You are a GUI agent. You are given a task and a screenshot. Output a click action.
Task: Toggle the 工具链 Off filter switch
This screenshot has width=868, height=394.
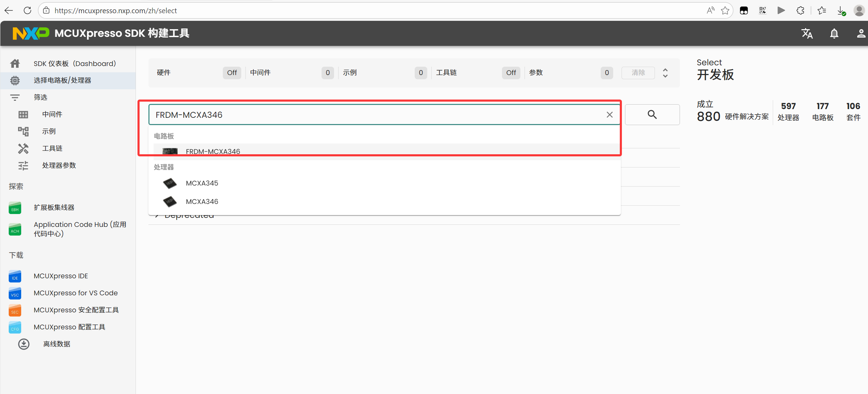point(511,73)
